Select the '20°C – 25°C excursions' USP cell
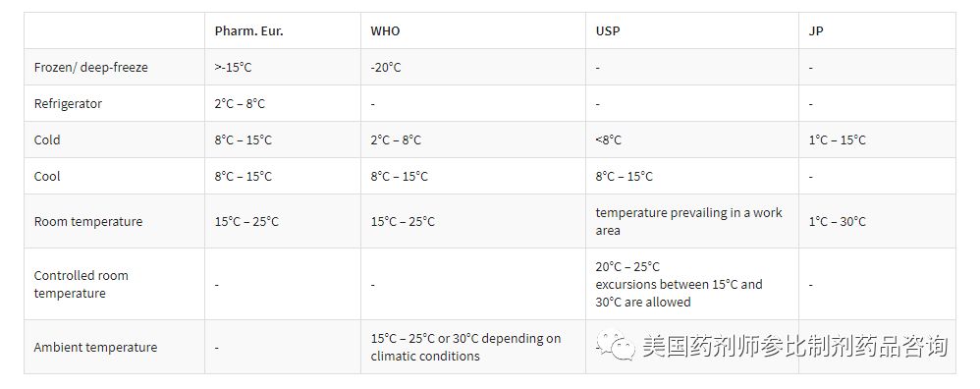980x389 pixels. pos(679,284)
